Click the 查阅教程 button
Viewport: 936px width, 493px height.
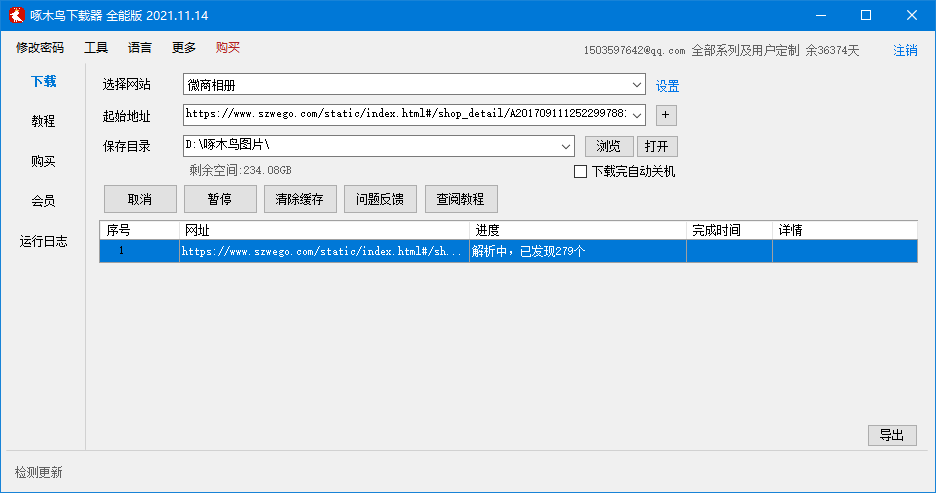click(x=461, y=199)
